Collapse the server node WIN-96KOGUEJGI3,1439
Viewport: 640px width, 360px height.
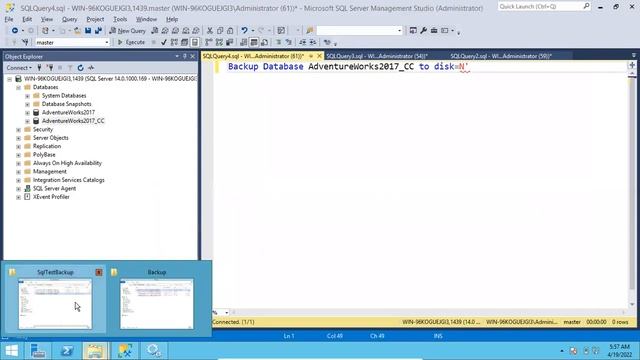coord(9,79)
